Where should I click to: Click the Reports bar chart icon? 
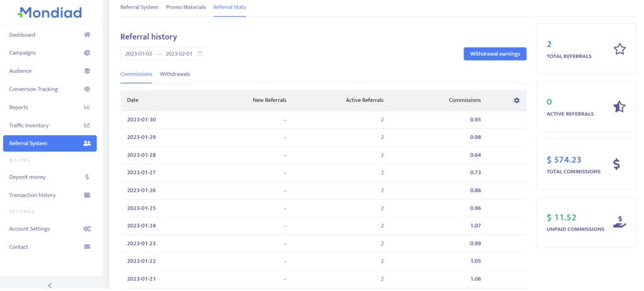(87, 107)
